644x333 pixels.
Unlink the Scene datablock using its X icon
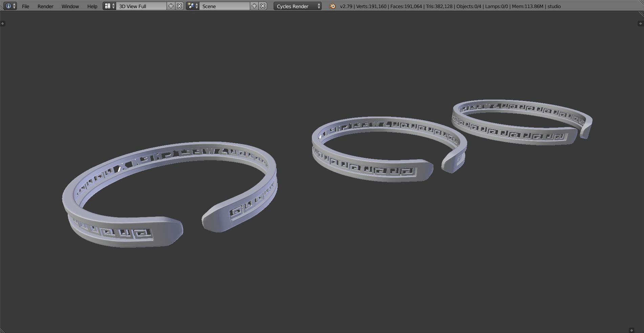262,6
